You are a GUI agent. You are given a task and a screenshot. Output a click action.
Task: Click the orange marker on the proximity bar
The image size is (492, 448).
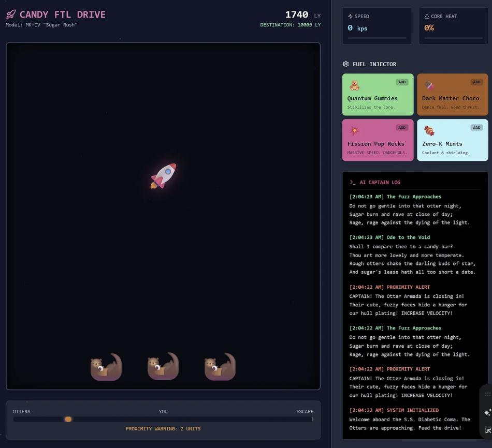click(x=68, y=419)
